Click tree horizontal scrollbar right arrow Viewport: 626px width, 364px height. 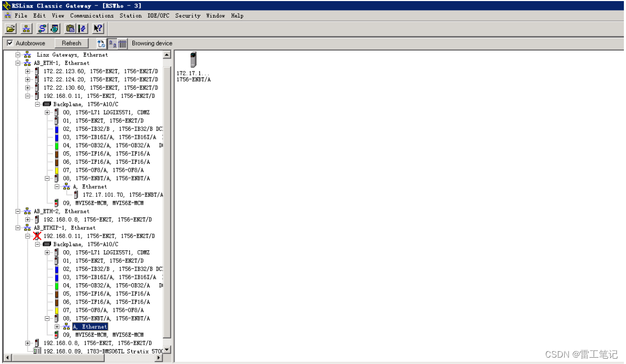click(x=159, y=358)
